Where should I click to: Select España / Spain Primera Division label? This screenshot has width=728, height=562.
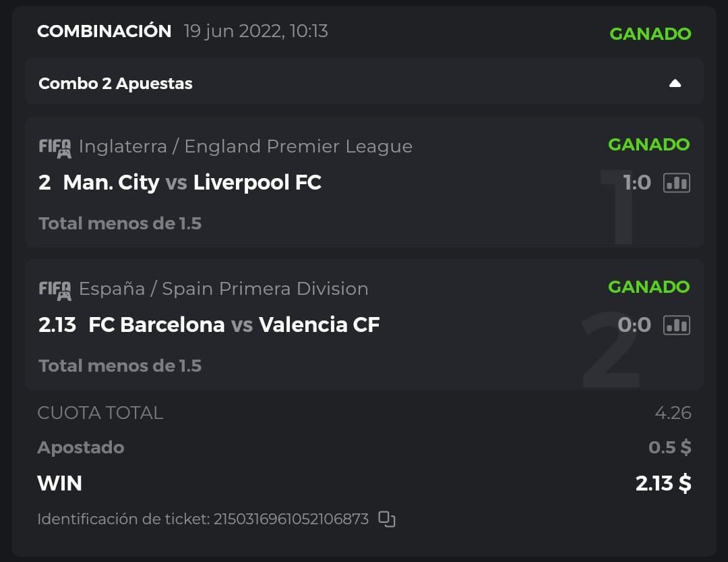pos(223,289)
